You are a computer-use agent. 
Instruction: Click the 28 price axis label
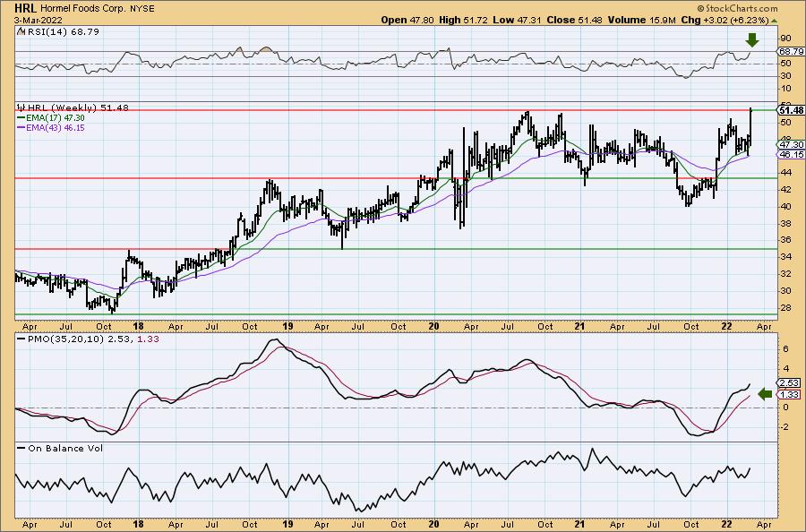(785, 307)
